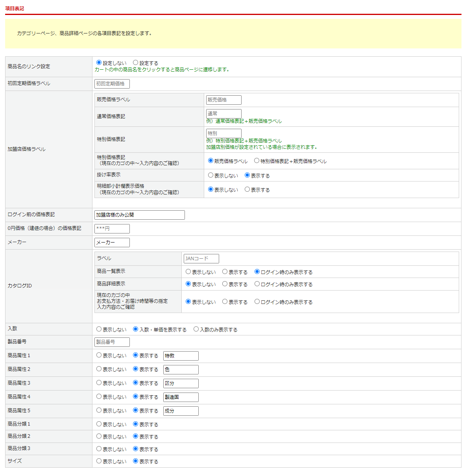The height and width of the screenshot is (476, 467).
Task: Select '表示する' for 明細部小計欄表示価格
Action: pos(247,189)
